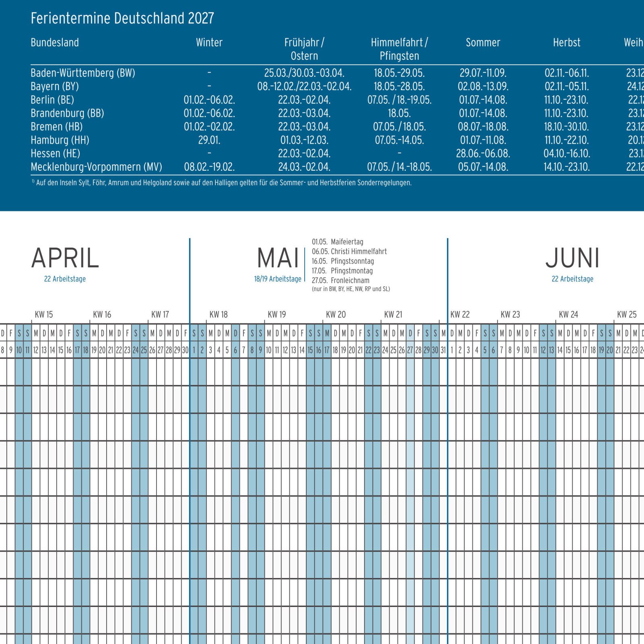Screen dimensions: 644x644
Task: Click Berlin's winter dates "01.02.-06.02."
Action: [209, 100]
